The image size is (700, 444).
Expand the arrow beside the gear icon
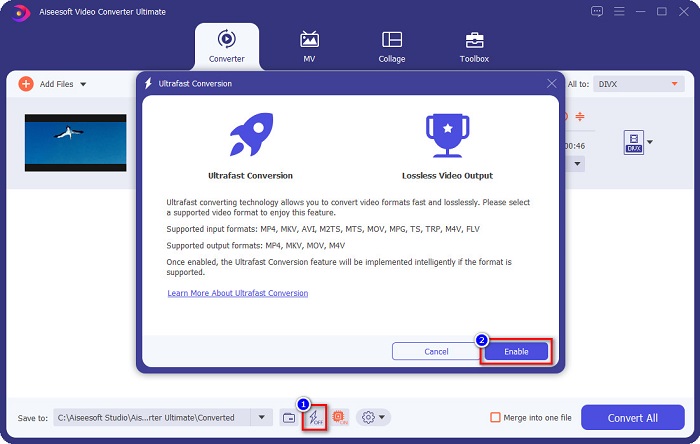(x=382, y=418)
